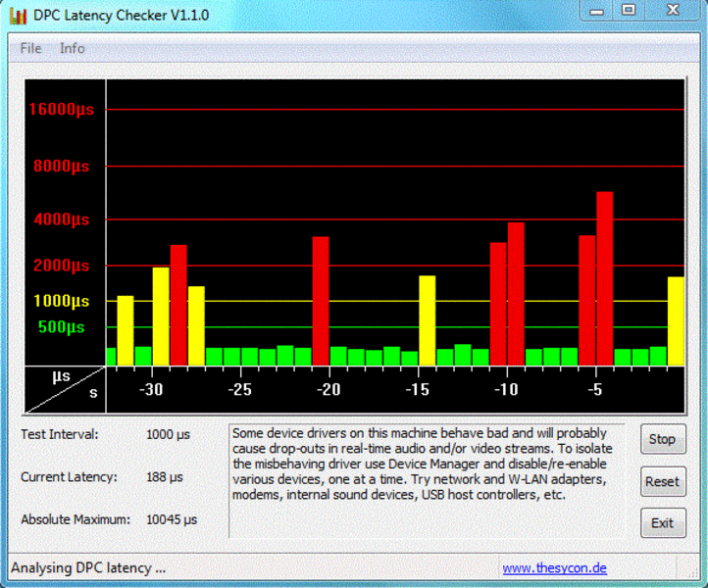Select the Absolute Maximum value 10045 µs
This screenshot has height=588, width=708.
pyautogui.click(x=172, y=519)
